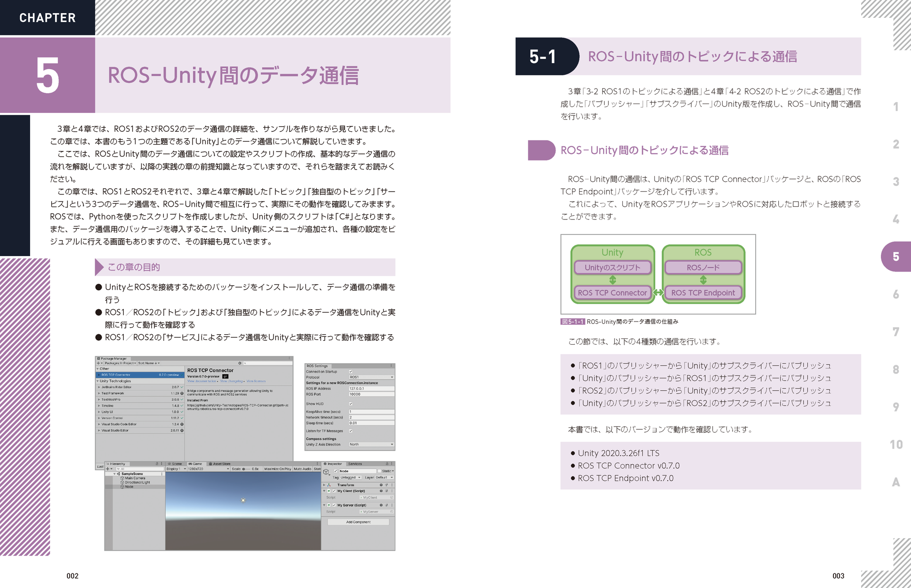Click the ROS Settings window options icon
Screen dimensions: 911x588
tap(391, 366)
